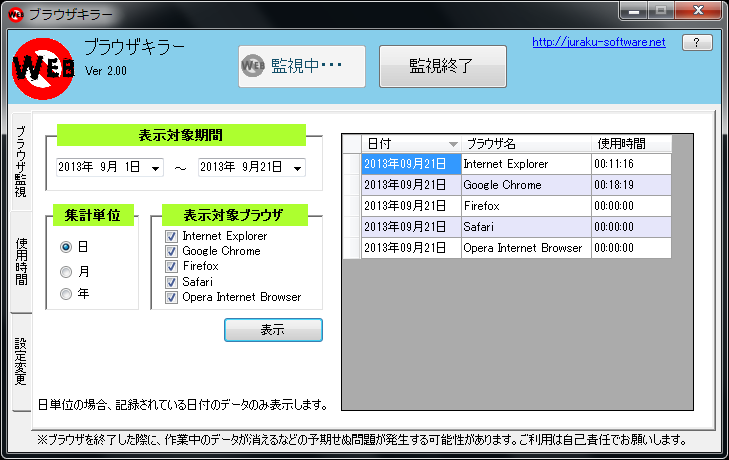Toggle the Opera Internet Browser checkbox
729x460 pixels.
171,297
